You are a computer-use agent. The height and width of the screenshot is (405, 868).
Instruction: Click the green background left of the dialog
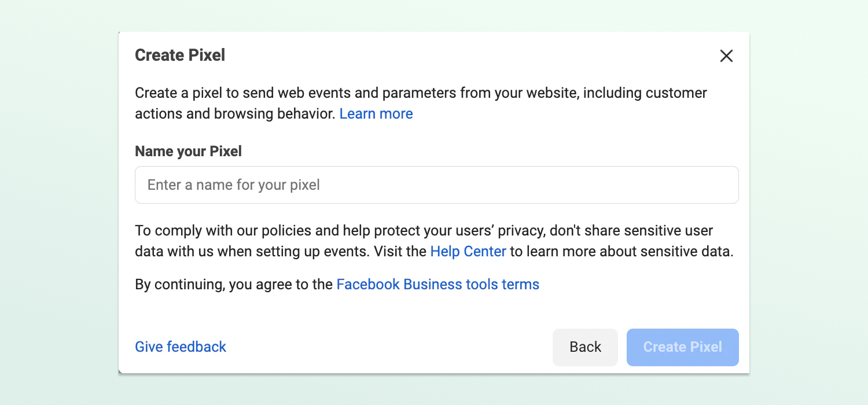pos(58,203)
